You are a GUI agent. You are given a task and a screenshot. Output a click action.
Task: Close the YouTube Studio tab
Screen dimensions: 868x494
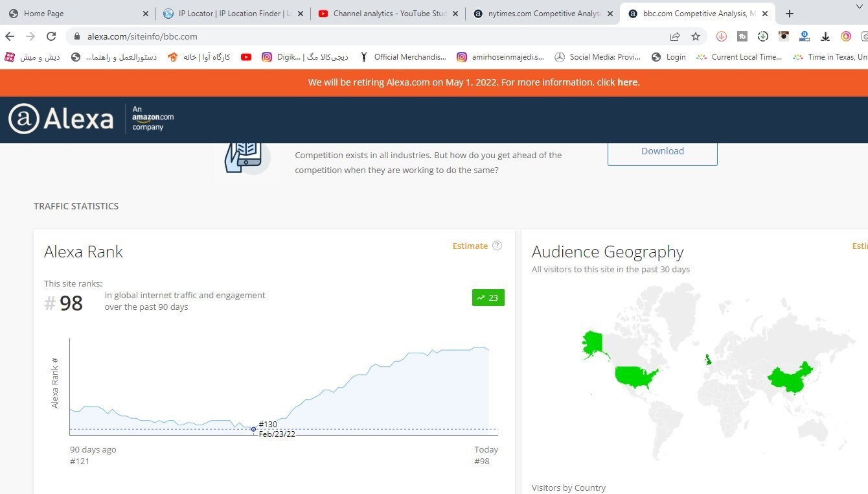(x=455, y=14)
